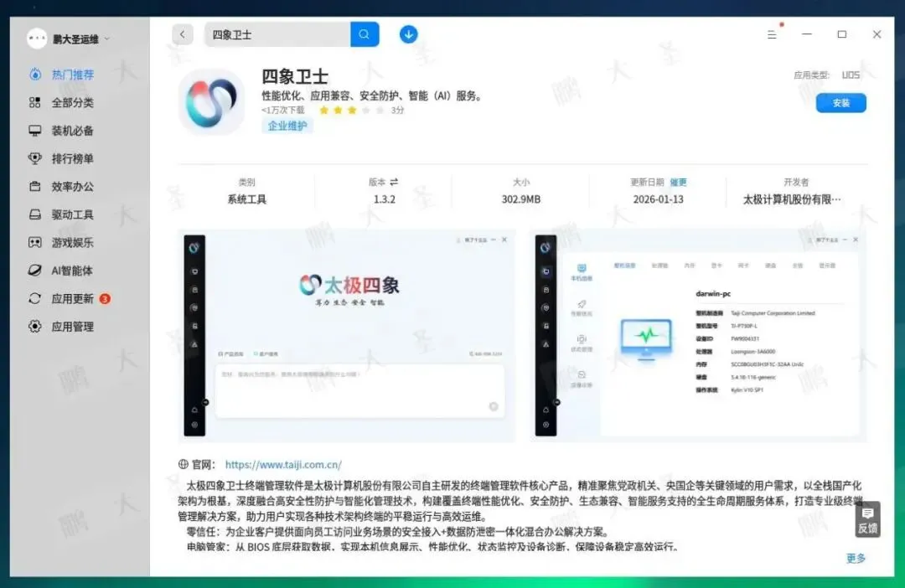This screenshot has width=905, height=588.
Task: Click the version value 1.3.2
Action: click(385, 199)
